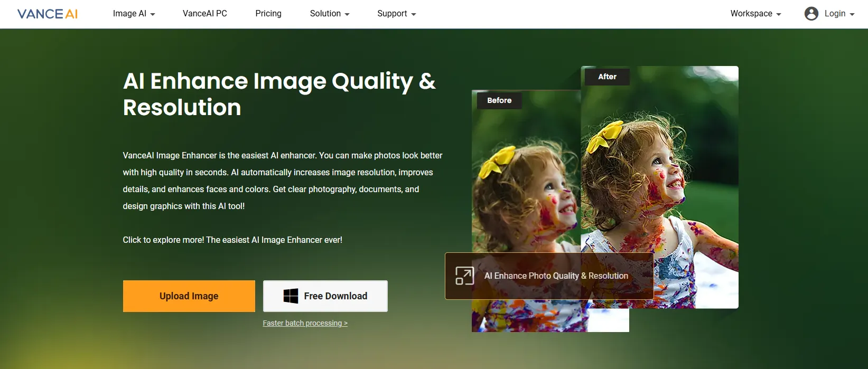Open the Solution dropdown
The image size is (868, 369).
(x=329, y=14)
